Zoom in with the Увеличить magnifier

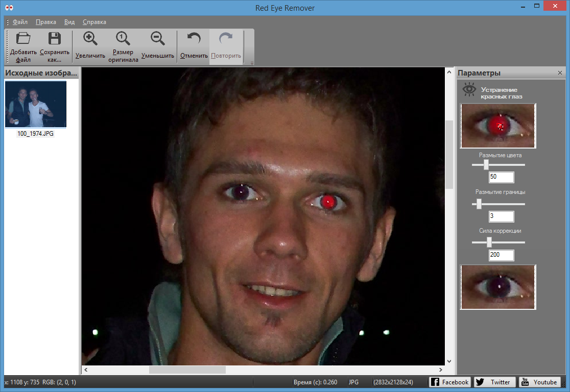(x=90, y=39)
